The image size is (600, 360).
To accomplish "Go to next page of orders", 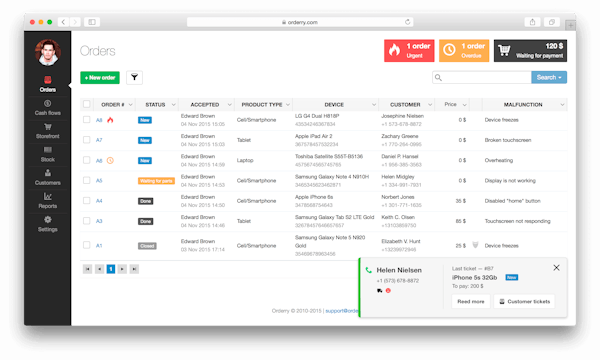I will [x=122, y=269].
